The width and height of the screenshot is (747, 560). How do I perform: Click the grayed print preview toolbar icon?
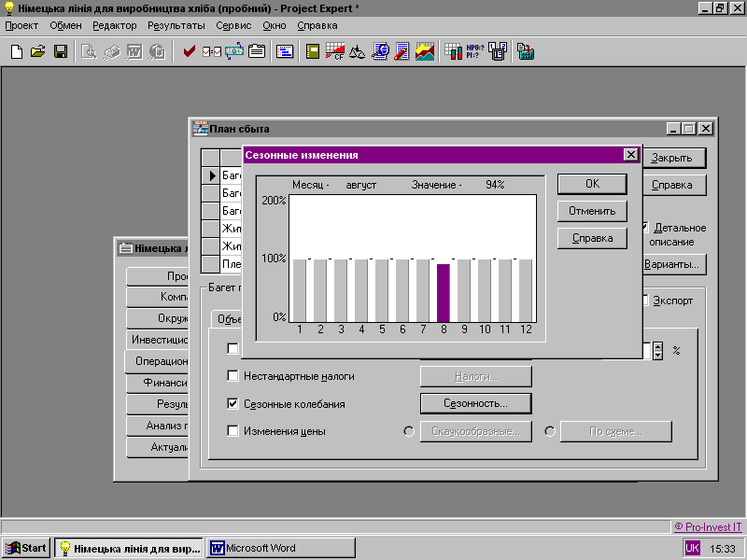[89, 51]
